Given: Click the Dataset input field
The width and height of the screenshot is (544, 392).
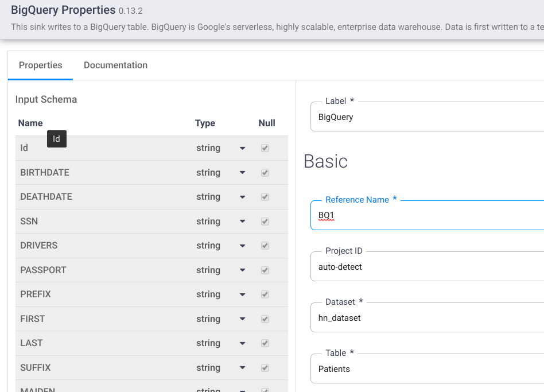Looking at the screenshot, I should (x=428, y=318).
